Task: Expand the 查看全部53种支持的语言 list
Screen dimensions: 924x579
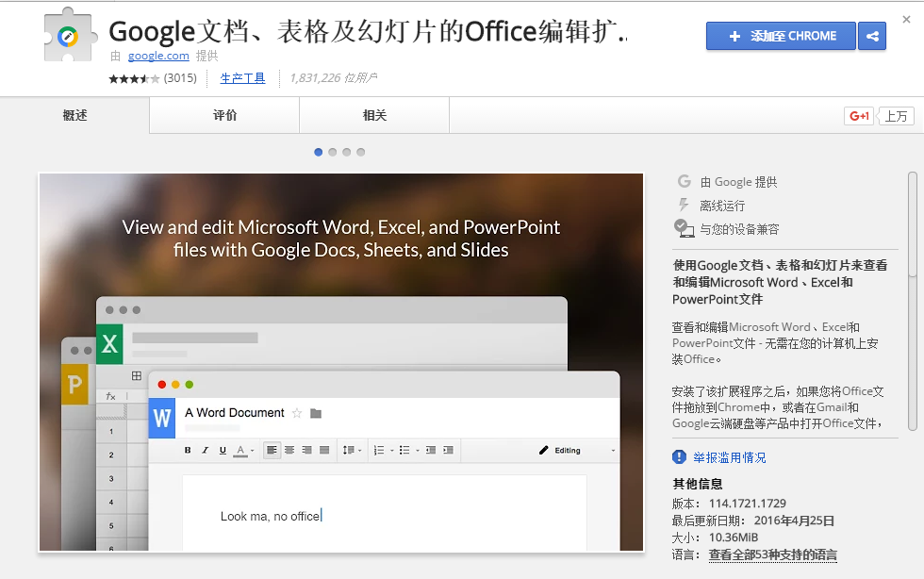Action: (x=772, y=554)
